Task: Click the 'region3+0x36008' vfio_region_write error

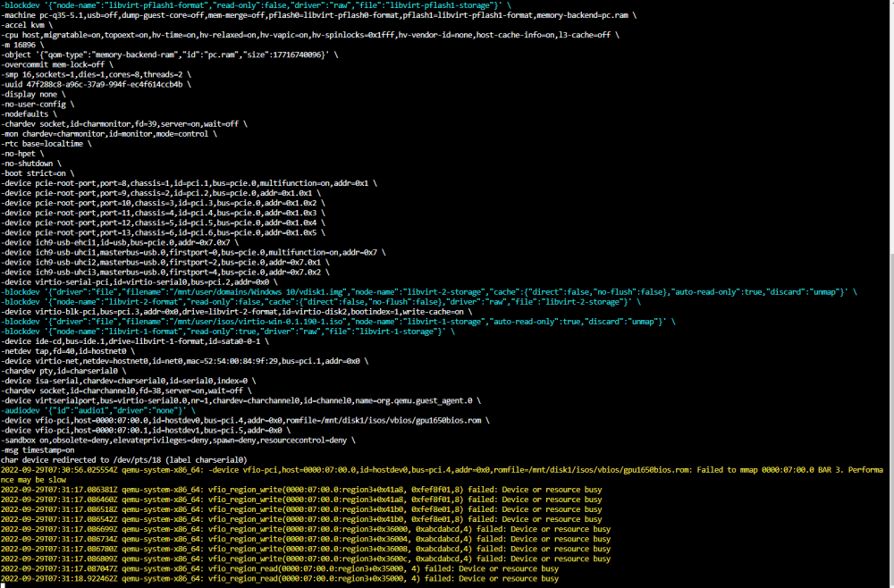Action: pyautogui.click(x=306, y=549)
